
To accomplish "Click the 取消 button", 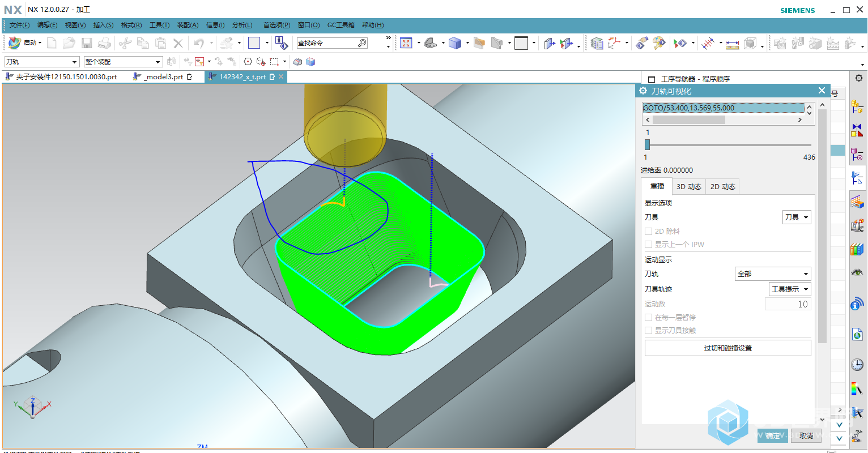I will point(806,435).
